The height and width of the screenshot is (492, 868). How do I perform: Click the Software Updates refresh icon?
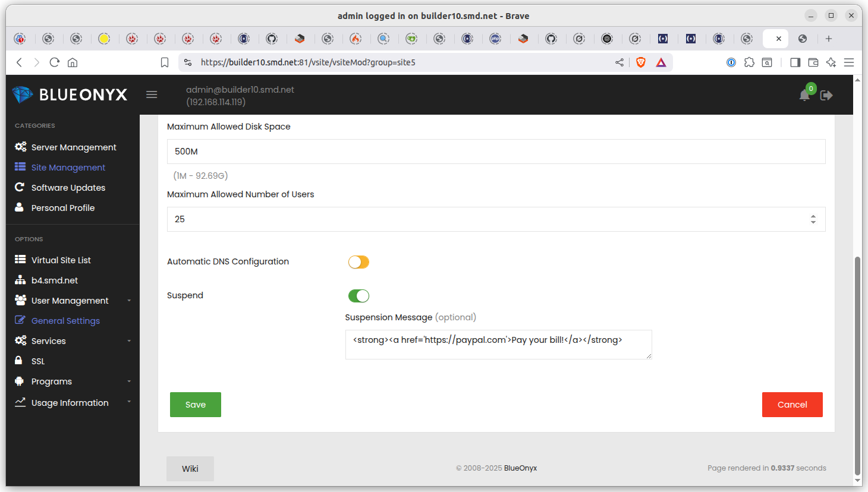tap(20, 187)
